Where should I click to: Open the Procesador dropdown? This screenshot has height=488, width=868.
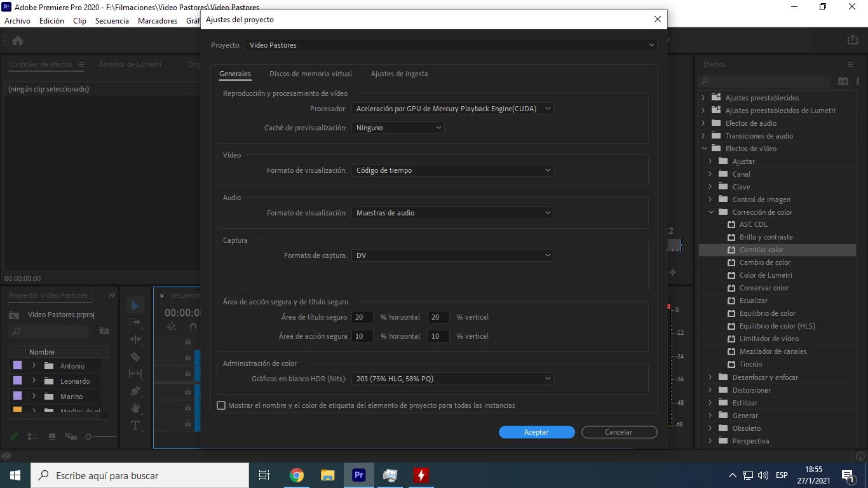pos(452,109)
